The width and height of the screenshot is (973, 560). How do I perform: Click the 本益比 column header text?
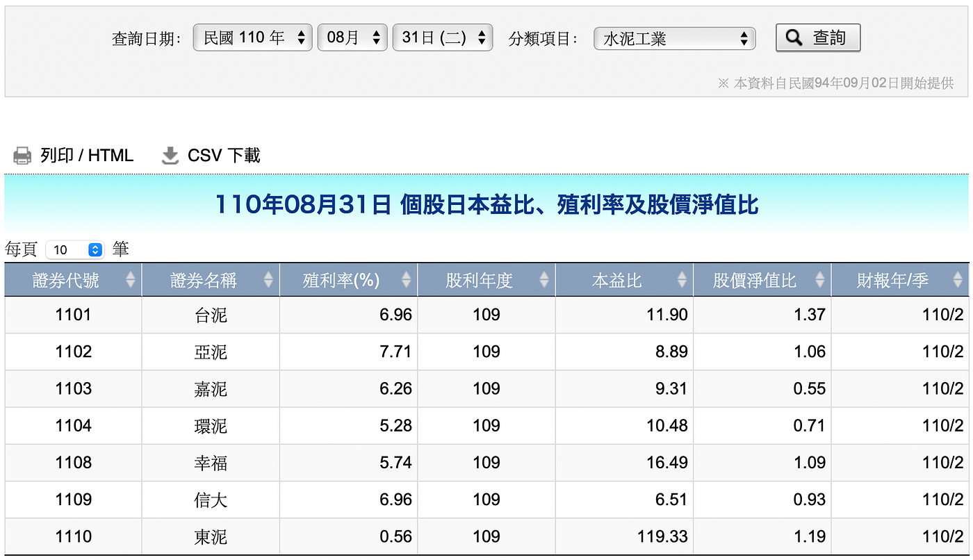[617, 281]
